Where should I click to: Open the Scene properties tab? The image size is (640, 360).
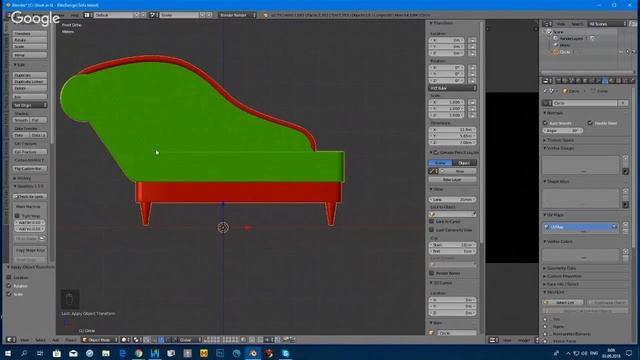coord(572,81)
